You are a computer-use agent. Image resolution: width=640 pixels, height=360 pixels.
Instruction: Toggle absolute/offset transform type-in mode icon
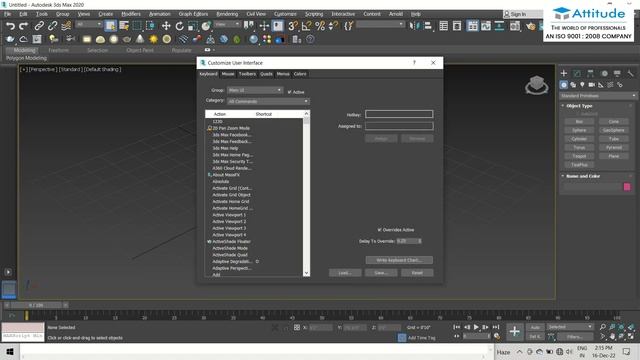coord(297,327)
